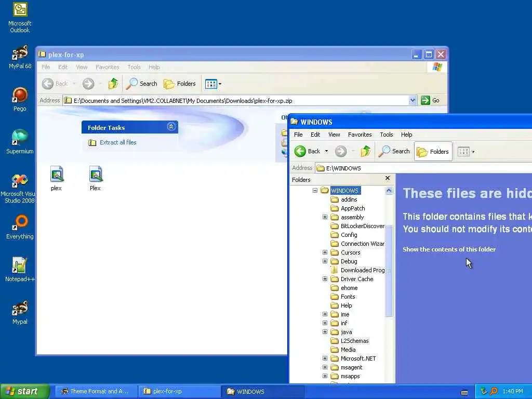Close the Folders tree pane
Viewport: 532px width, 399px height.
388,178
